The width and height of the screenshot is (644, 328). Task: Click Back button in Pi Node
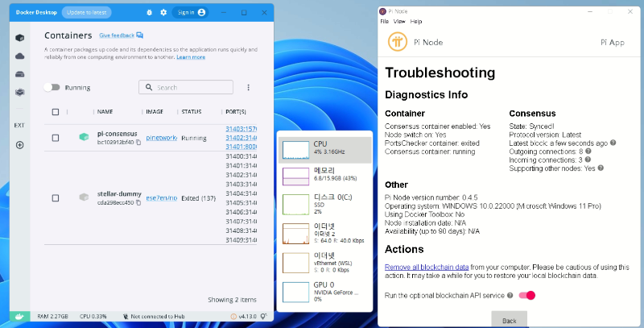510,319
